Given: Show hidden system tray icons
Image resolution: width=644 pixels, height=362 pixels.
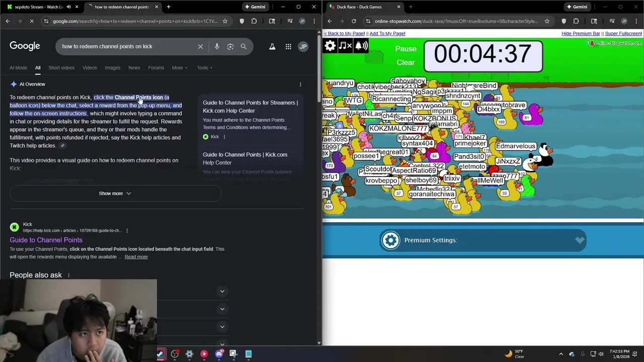Looking at the screenshot, I should point(561,354).
